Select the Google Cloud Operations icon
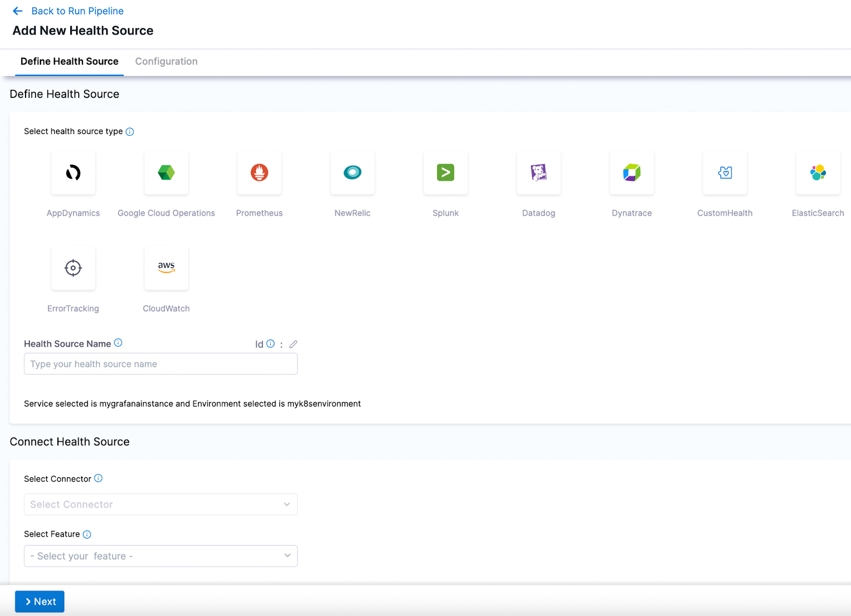This screenshot has width=851, height=616. [x=166, y=173]
